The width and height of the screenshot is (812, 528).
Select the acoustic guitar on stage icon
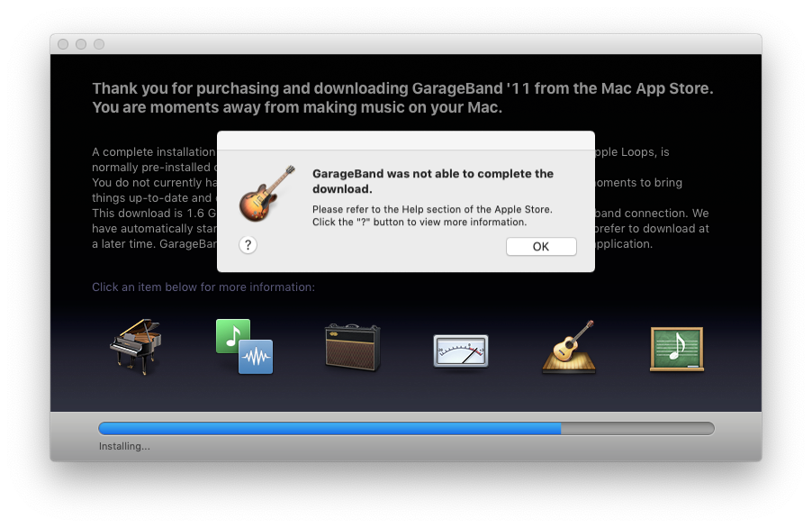pyautogui.click(x=569, y=347)
